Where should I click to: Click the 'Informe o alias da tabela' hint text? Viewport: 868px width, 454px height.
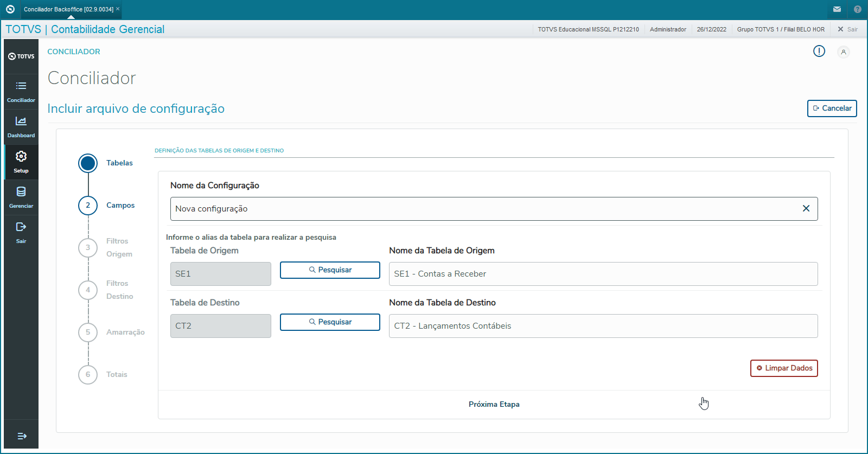[251, 237]
